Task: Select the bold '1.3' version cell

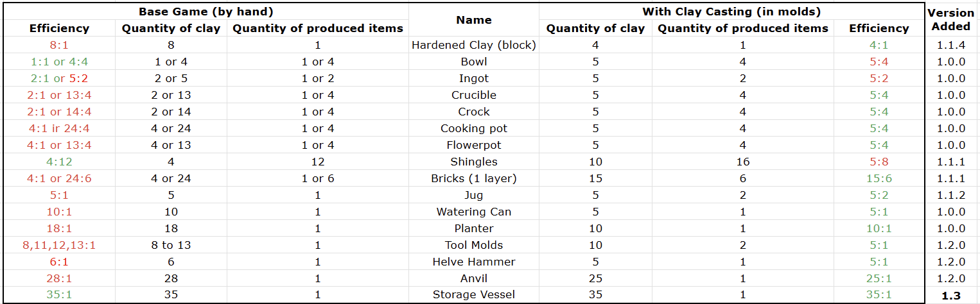Action: pos(950,295)
